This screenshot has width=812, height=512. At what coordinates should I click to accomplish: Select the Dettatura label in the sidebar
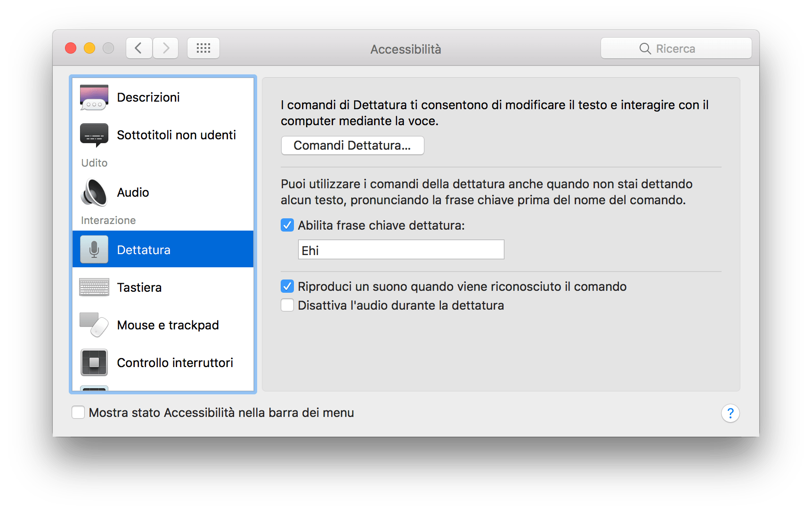click(x=144, y=250)
